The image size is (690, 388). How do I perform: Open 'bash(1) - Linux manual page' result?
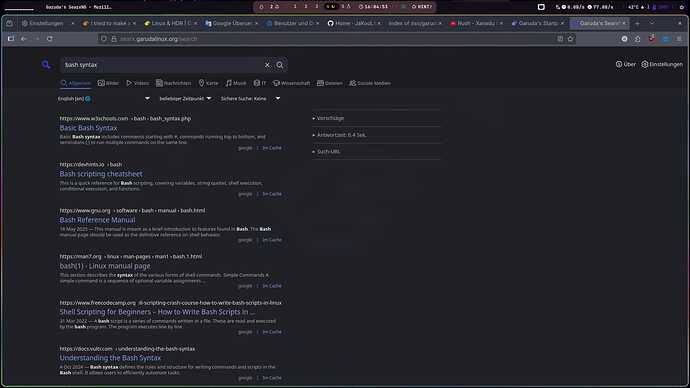coord(105,266)
